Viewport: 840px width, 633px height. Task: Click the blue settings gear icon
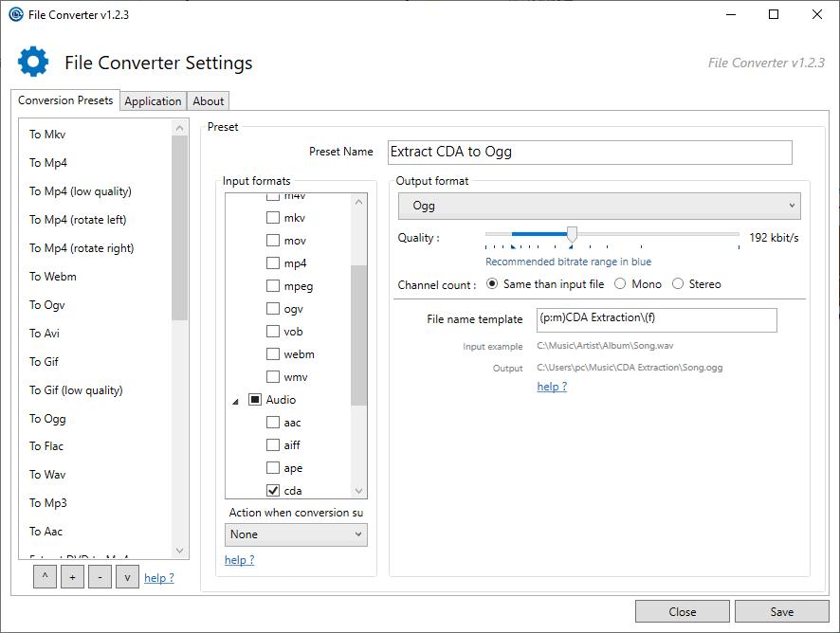click(33, 61)
